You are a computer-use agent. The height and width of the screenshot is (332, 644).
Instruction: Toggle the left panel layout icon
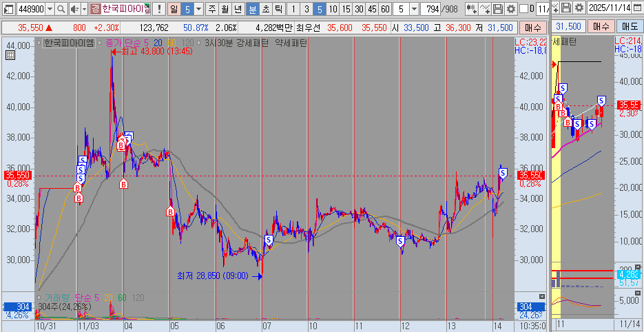tap(9, 9)
